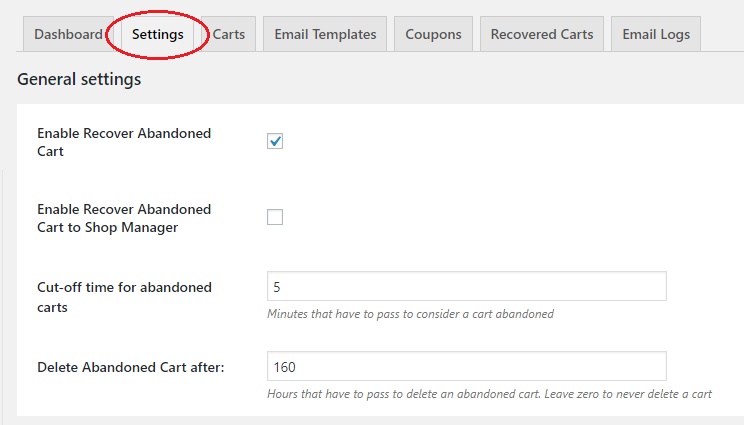Click the "Delete Abandoned Cart after:" label
Viewport: 744px width, 425px height.
click(x=130, y=367)
